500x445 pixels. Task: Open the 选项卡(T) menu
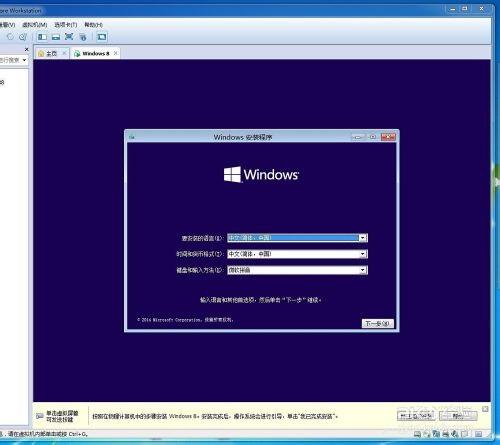[x=66, y=25]
